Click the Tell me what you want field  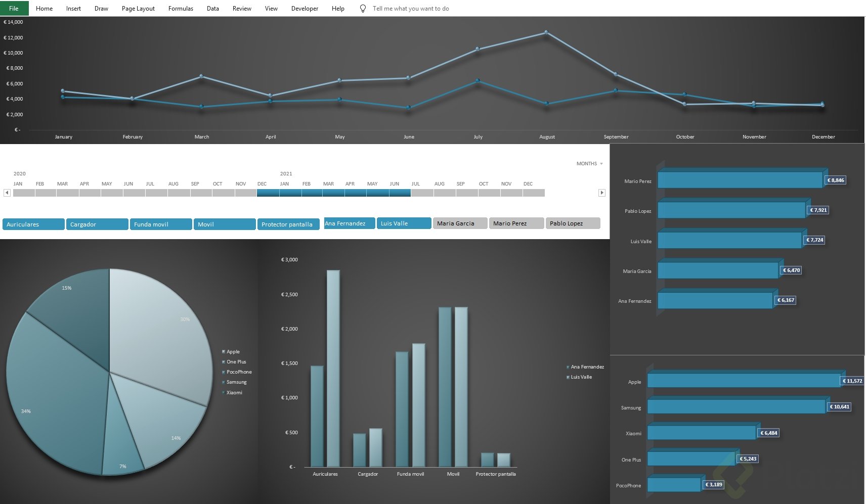click(x=411, y=9)
